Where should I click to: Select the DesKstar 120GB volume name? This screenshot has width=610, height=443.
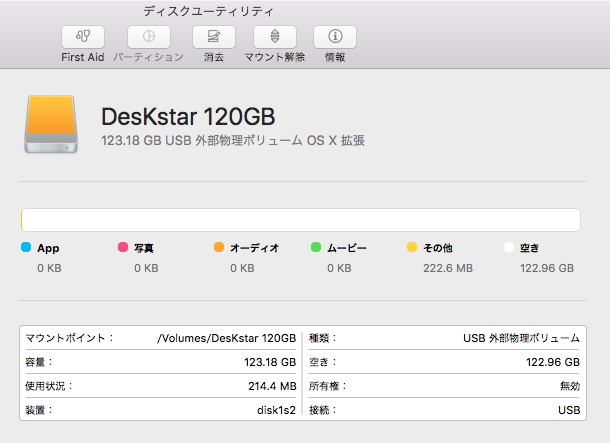point(188,116)
